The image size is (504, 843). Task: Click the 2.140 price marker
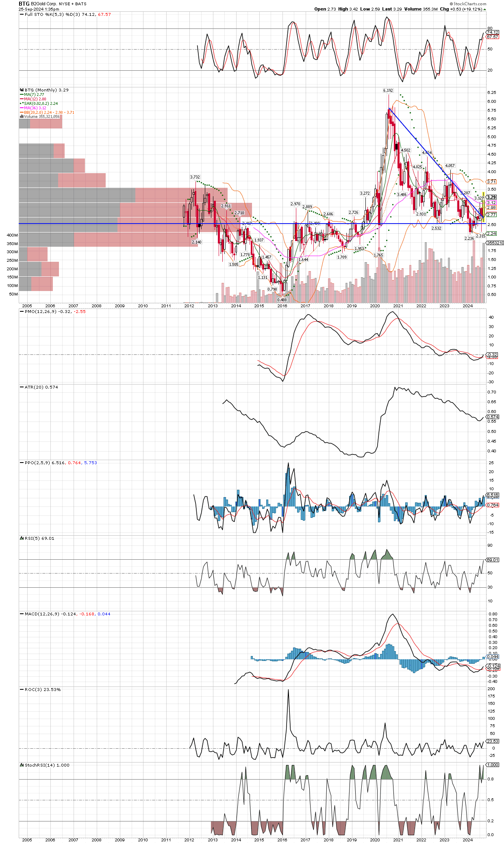197,242
